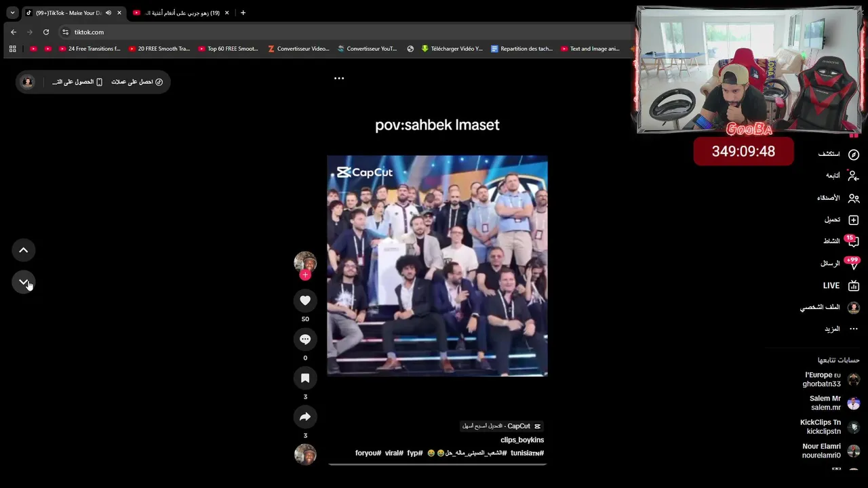Reload the page
Screen dimensions: 868x488
pyautogui.click(x=46, y=32)
